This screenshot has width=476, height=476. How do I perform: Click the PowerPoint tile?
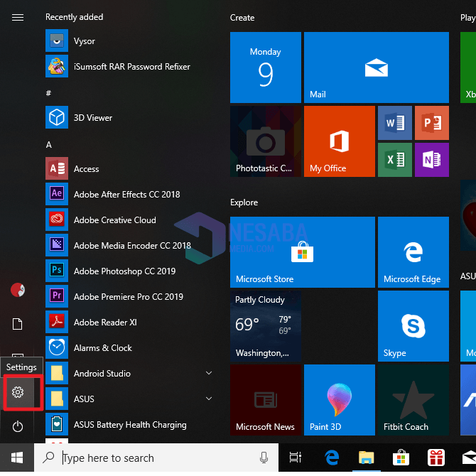[432, 123]
